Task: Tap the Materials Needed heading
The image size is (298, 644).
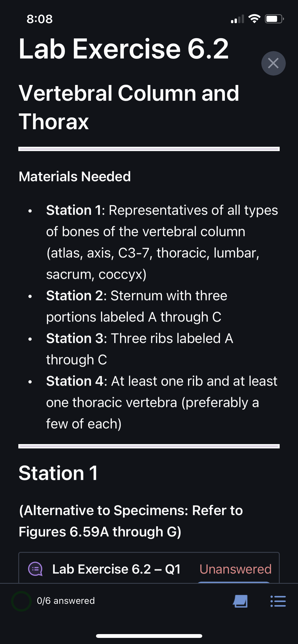Action: (x=75, y=177)
